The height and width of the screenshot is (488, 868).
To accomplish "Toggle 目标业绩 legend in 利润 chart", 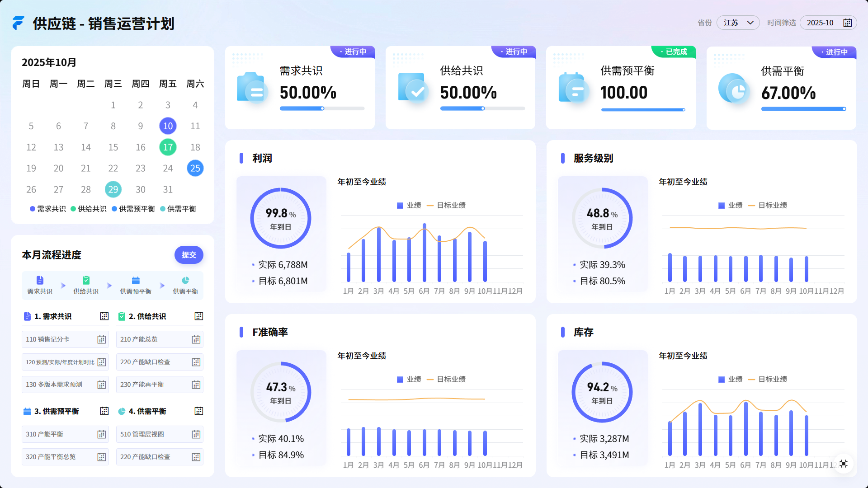I will 446,205.
